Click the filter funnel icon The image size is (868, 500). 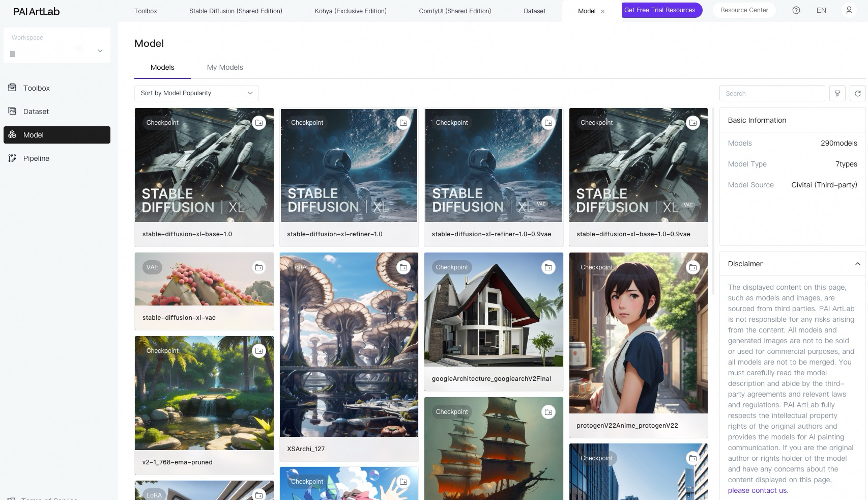coord(837,93)
